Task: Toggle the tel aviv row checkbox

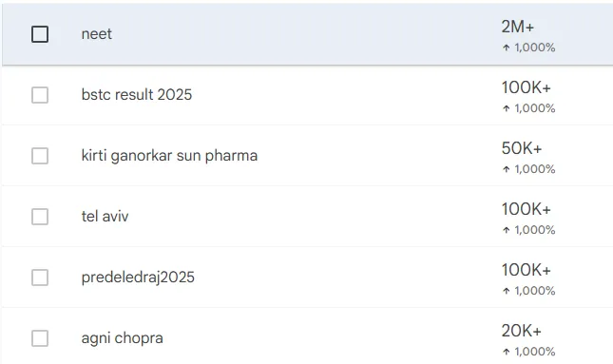Action: coord(40,217)
